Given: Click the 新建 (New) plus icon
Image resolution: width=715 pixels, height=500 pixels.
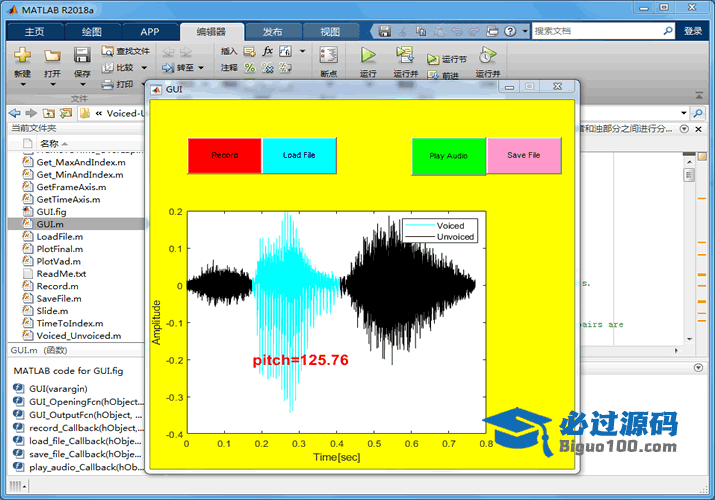Looking at the screenshot, I should [x=22, y=55].
